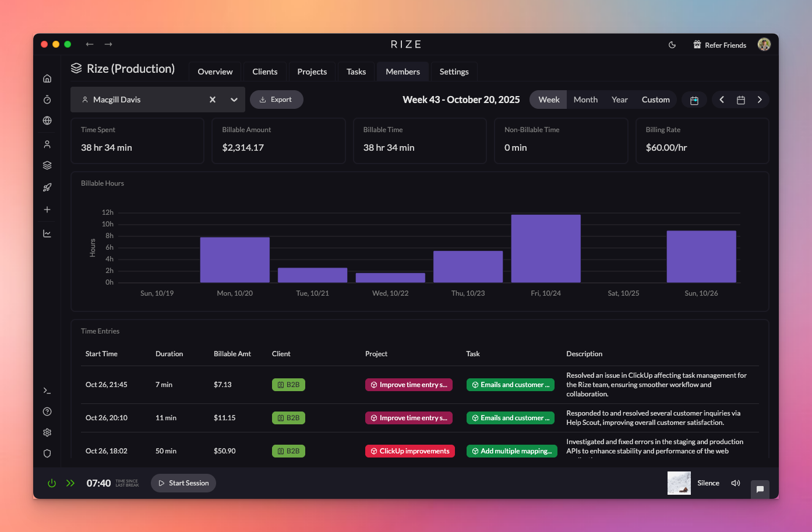Navigate forward with the right arrow
The width and height of the screenshot is (812, 532).
(x=108, y=44)
